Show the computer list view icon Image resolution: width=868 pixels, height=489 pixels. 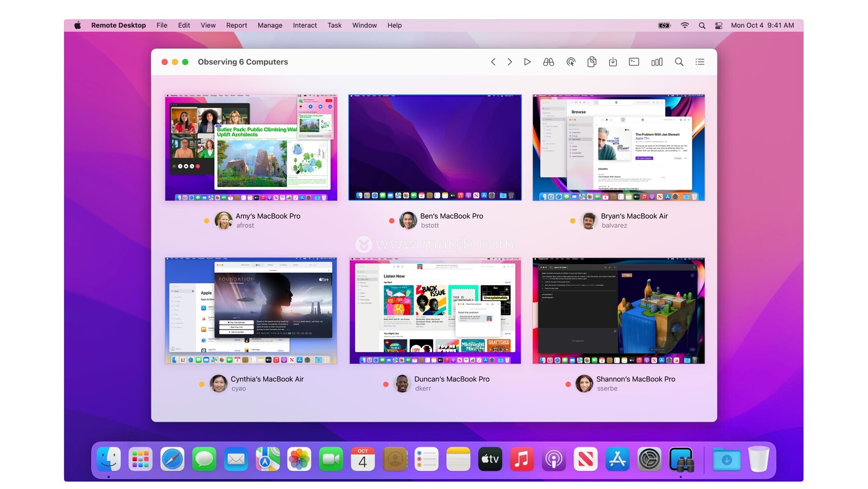coord(700,62)
